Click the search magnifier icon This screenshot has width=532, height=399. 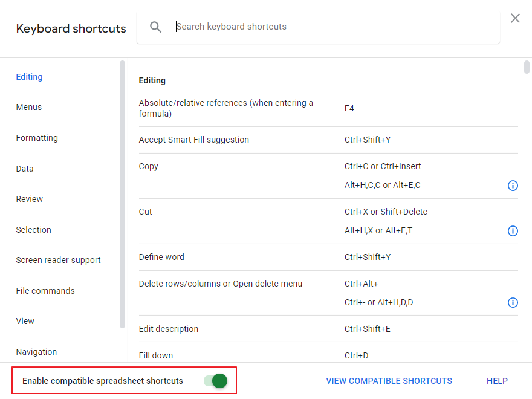[155, 27]
